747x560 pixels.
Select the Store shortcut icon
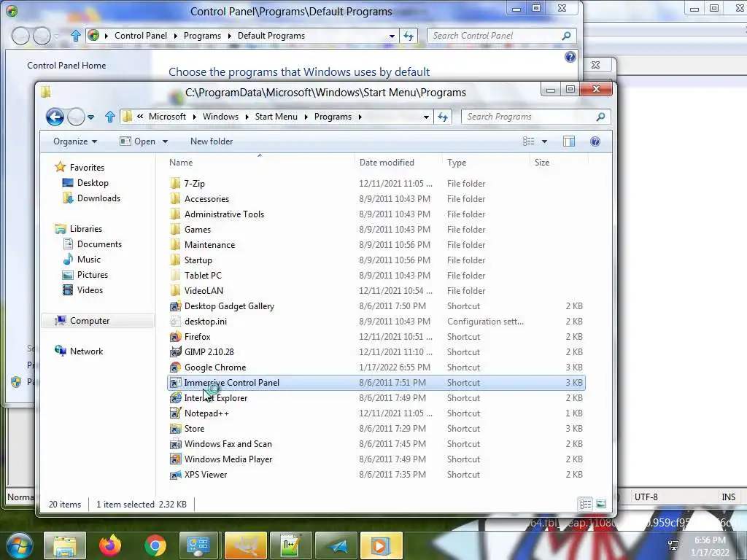[176, 429]
